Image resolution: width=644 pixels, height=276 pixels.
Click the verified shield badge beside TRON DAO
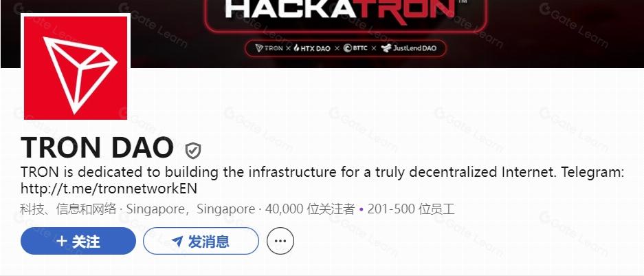(193, 151)
